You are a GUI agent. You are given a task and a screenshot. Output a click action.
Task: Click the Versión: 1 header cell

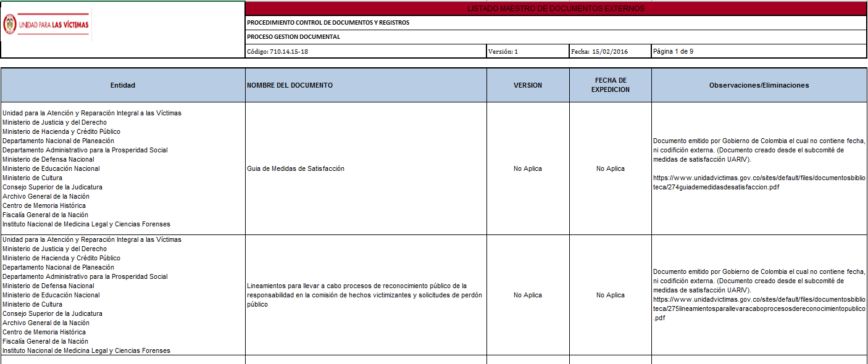[x=528, y=51]
